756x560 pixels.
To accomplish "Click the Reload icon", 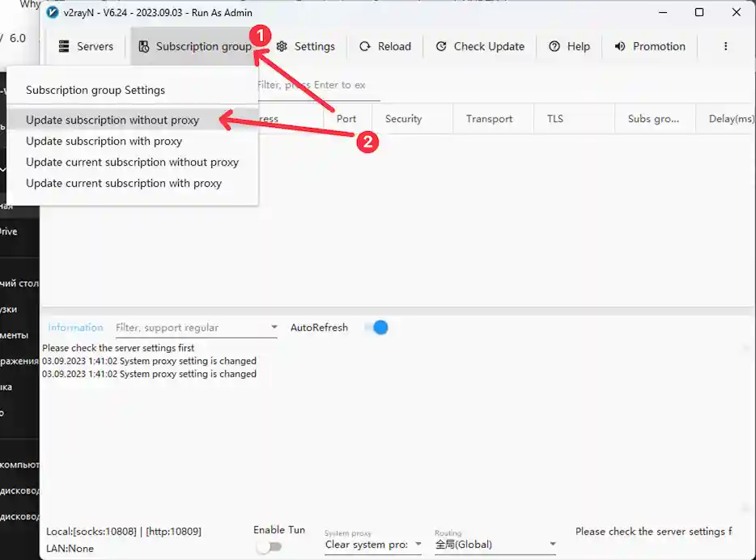I will (x=365, y=47).
